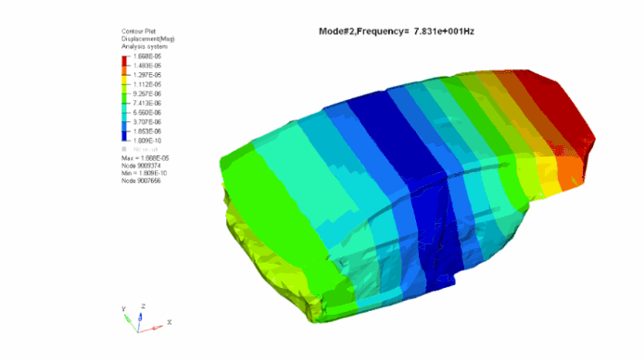Select the cyan legend band beside 5.560E-06
This screenshot has width=644, height=360.
[124, 118]
